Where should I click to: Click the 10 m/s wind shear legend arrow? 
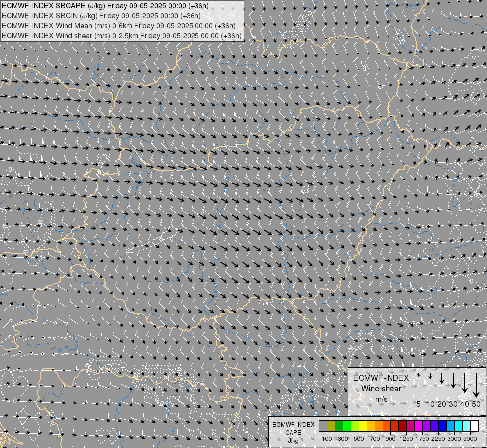[430, 376]
